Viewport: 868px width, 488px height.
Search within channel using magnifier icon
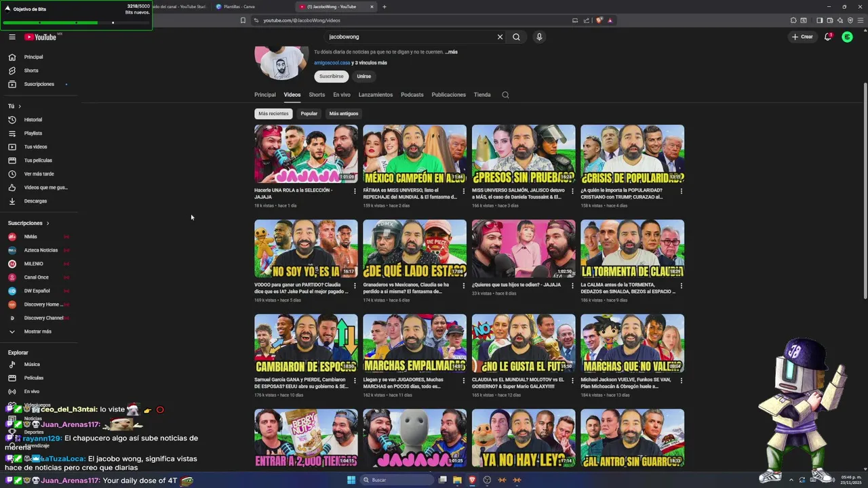coord(505,95)
